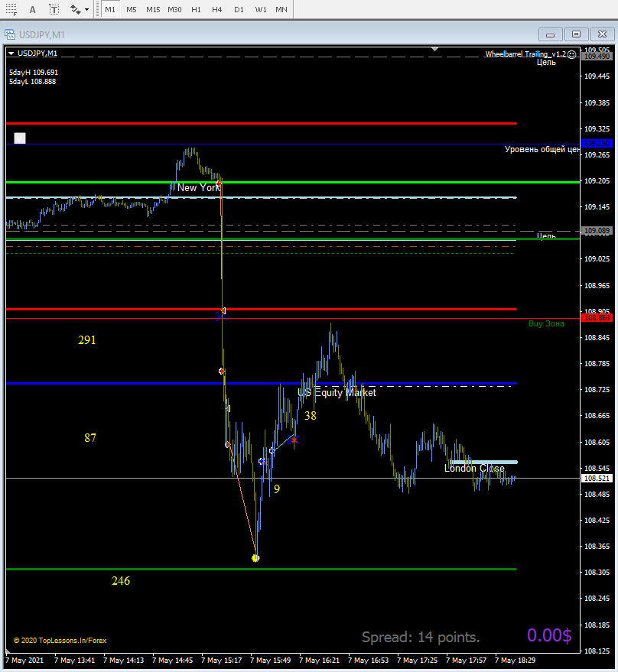
Task: Click the yellow star low marker
Action: point(255,558)
